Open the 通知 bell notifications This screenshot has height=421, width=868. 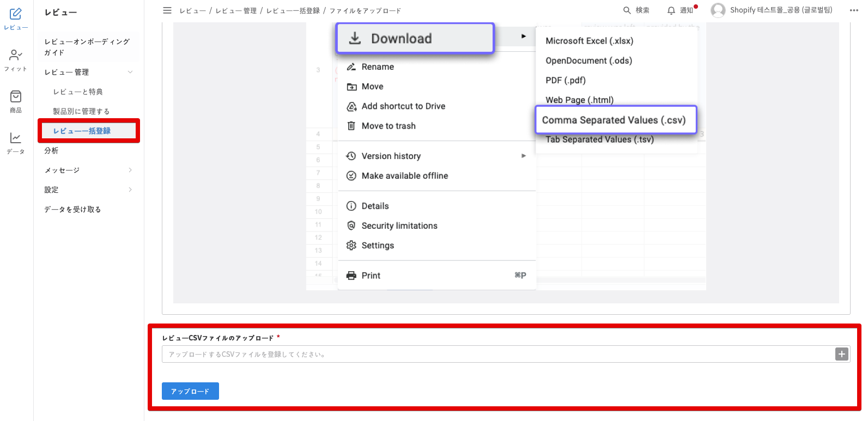tap(671, 10)
